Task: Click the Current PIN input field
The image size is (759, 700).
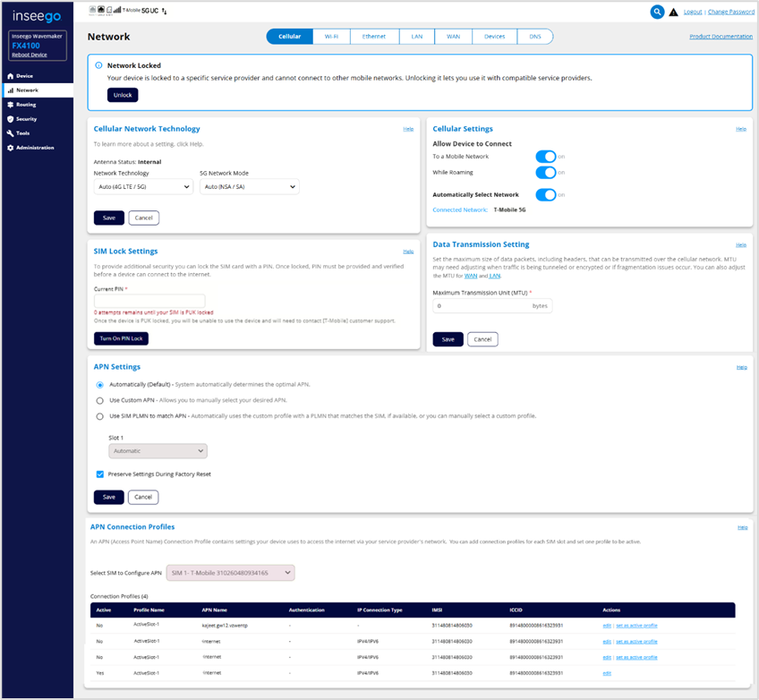Action: click(149, 302)
